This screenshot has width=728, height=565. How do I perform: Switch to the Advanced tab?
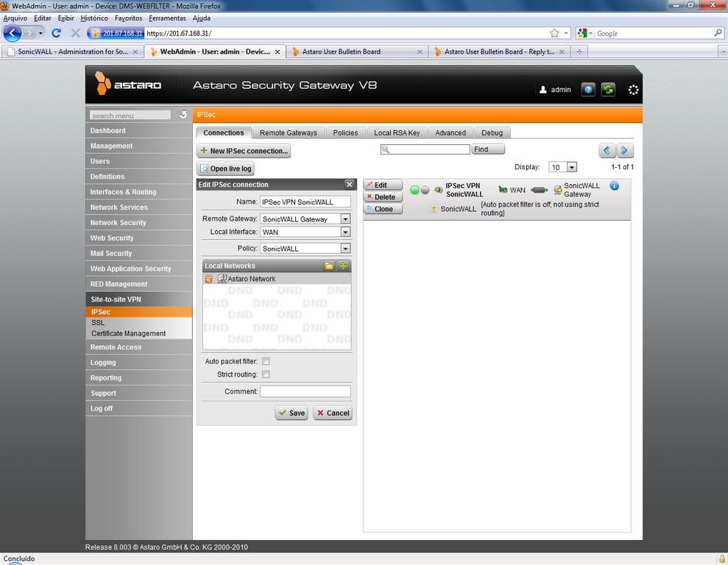point(450,132)
